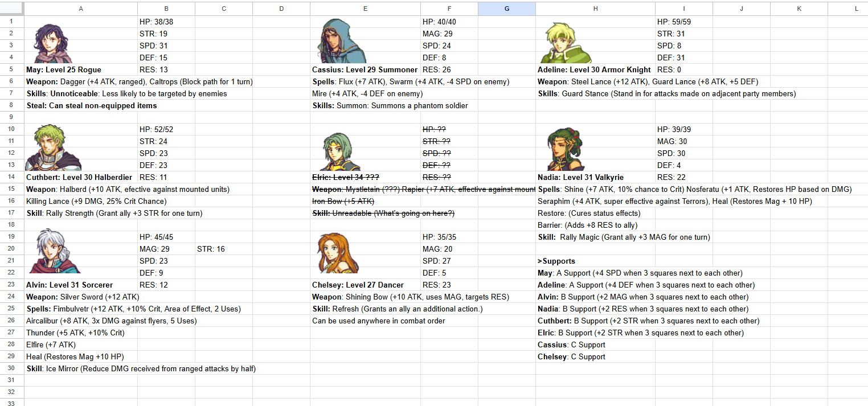Click the select-all corner box
This screenshot has height=406, width=868.
click(12, 9)
